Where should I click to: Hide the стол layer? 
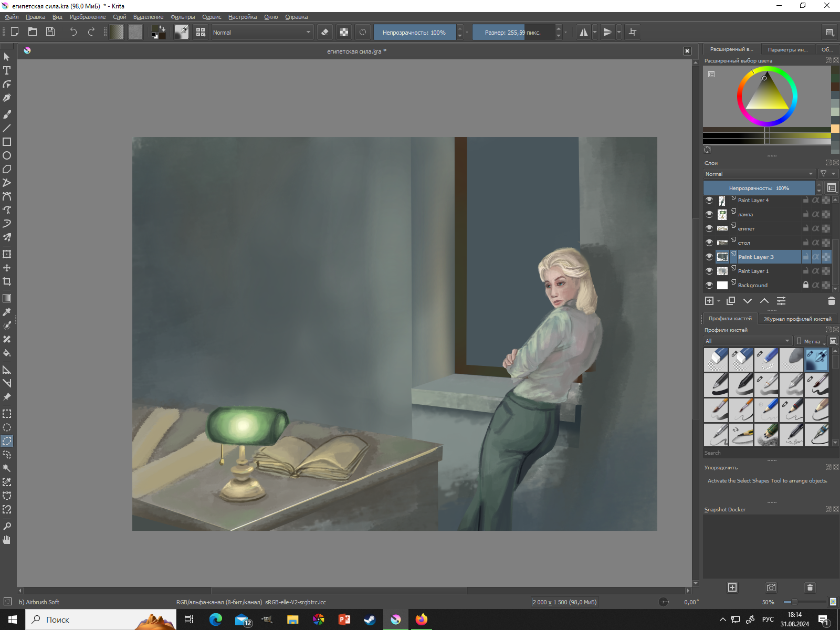point(709,243)
